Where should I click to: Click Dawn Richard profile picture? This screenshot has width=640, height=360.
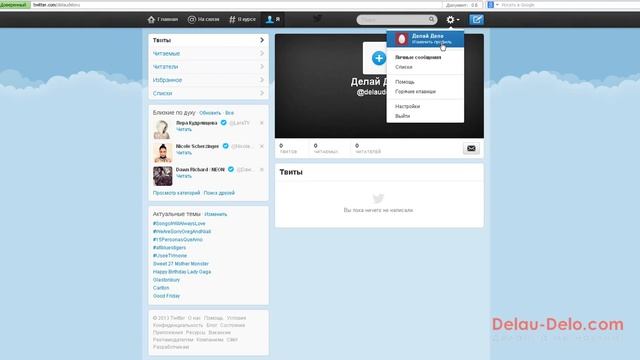tap(162, 176)
